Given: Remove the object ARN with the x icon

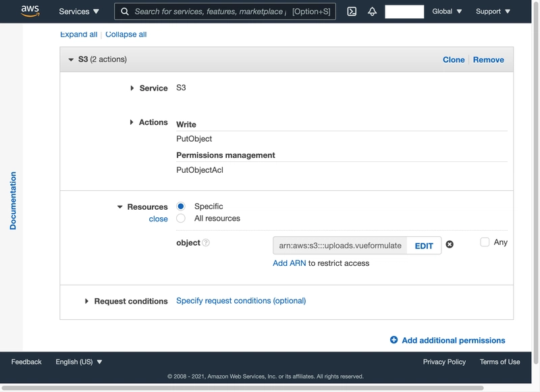Looking at the screenshot, I should click(x=450, y=244).
